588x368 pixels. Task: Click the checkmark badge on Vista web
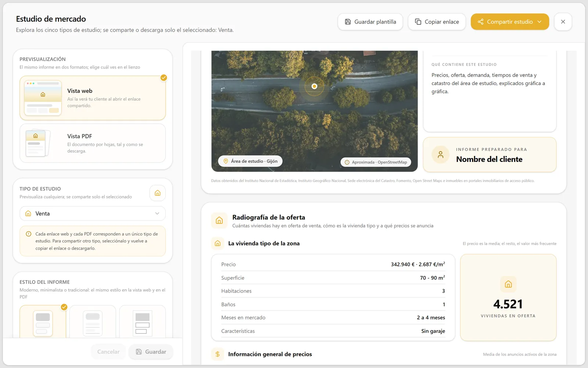[164, 78]
